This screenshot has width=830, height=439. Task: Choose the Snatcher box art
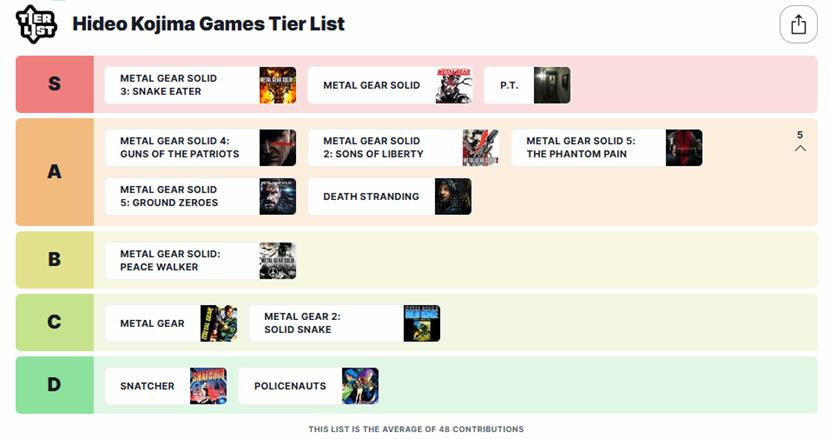point(209,386)
